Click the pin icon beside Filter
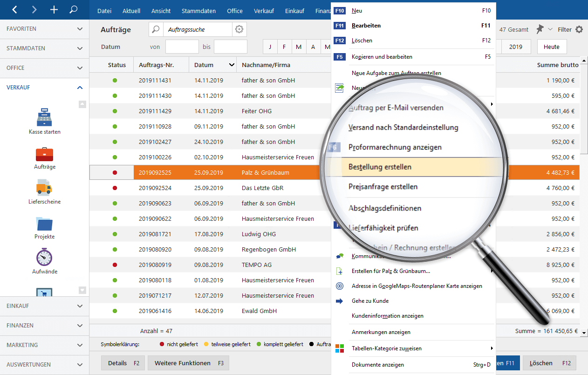The height and width of the screenshot is (375, 588). 540,29
